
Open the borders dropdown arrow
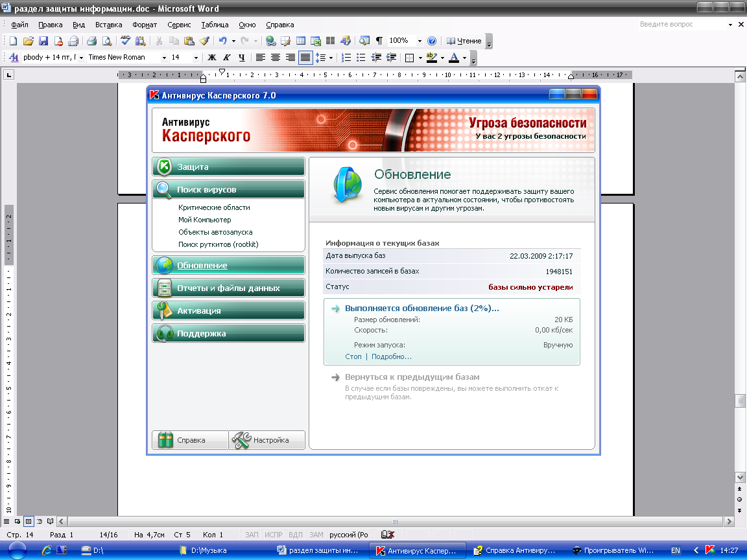click(x=420, y=58)
